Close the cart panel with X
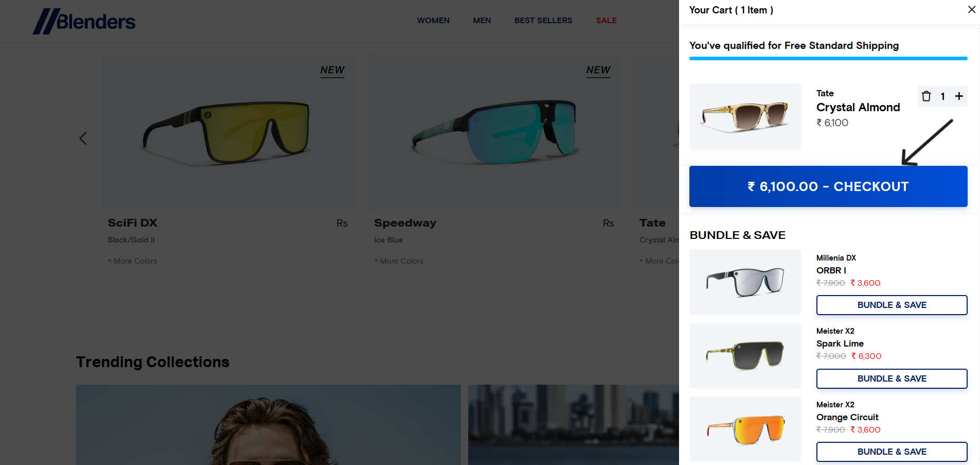This screenshot has width=980, height=465. (971, 10)
